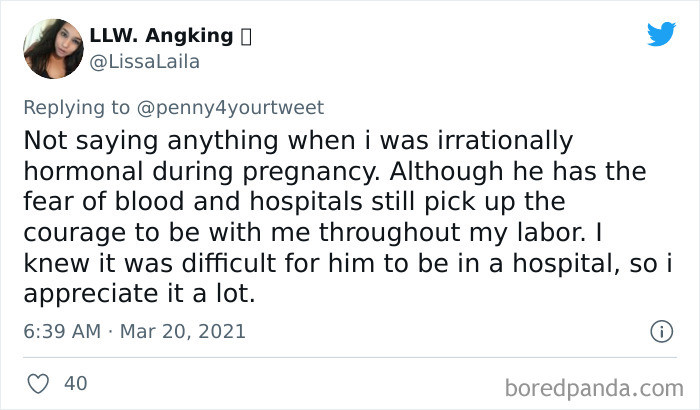Screen dimensions: 700x410
Task: Click "appreciate it a lot." closing line
Action: pos(139,295)
